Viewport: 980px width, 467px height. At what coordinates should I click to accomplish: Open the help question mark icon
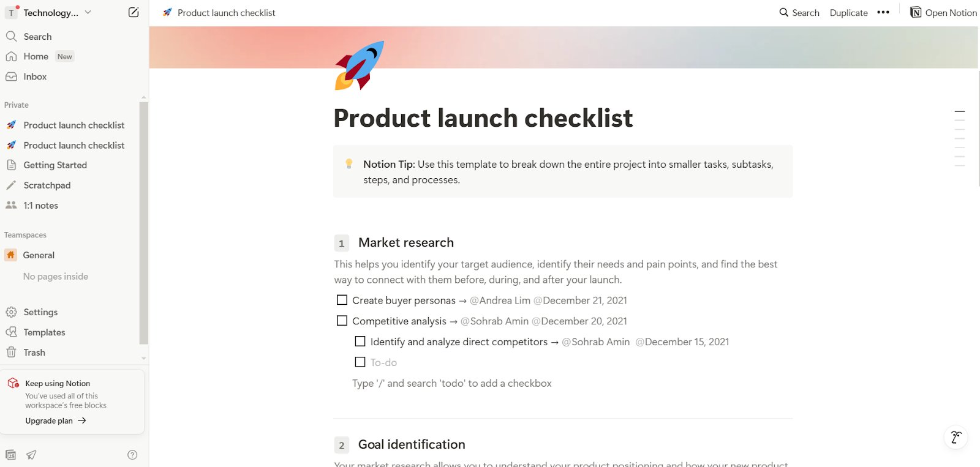click(x=132, y=455)
